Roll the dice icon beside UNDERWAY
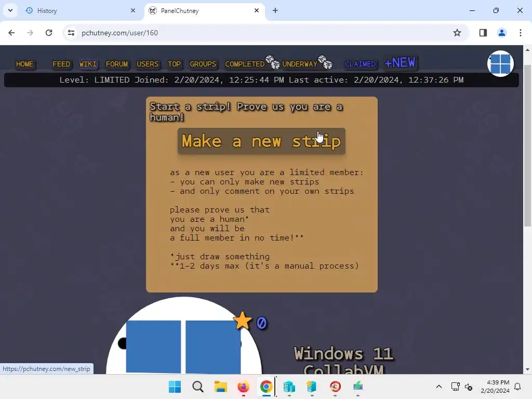532x399 pixels. 325,62
